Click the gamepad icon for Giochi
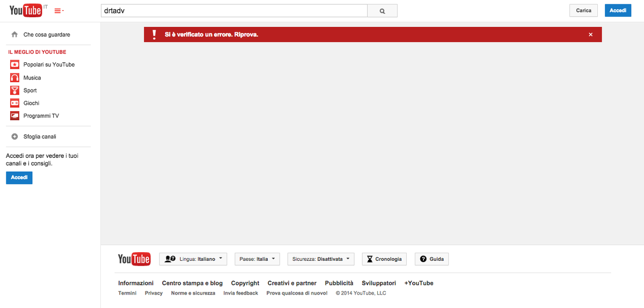 click(14, 103)
